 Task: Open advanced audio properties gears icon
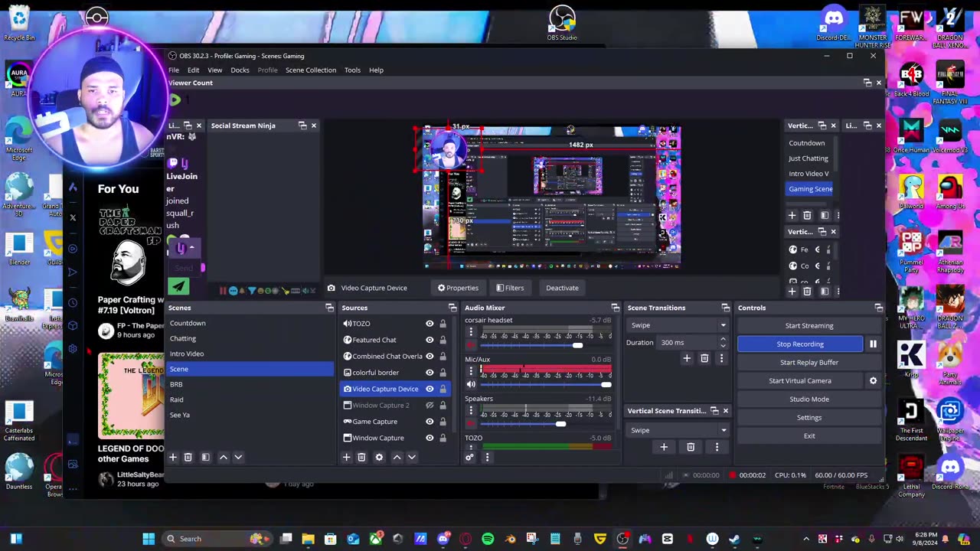coord(469,457)
